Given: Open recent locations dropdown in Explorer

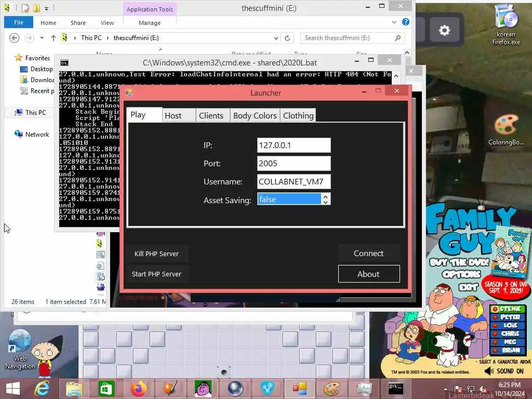Looking at the screenshot, I should pos(42,38).
